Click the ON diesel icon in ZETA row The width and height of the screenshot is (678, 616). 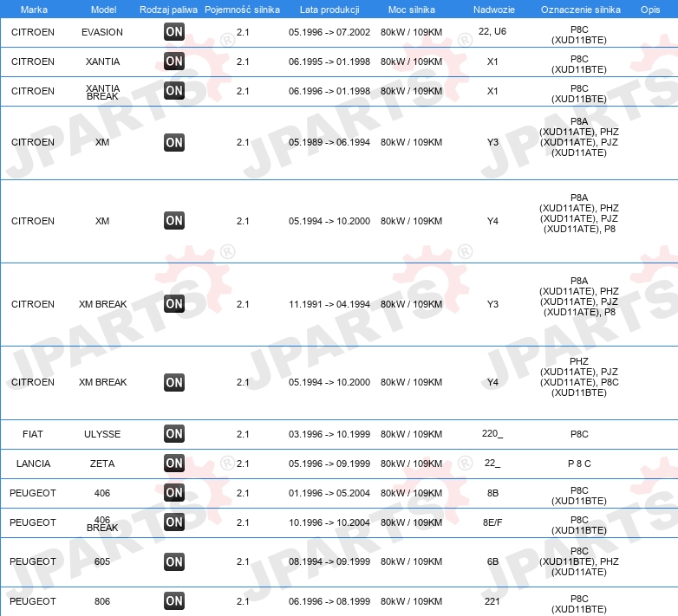(x=173, y=463)
